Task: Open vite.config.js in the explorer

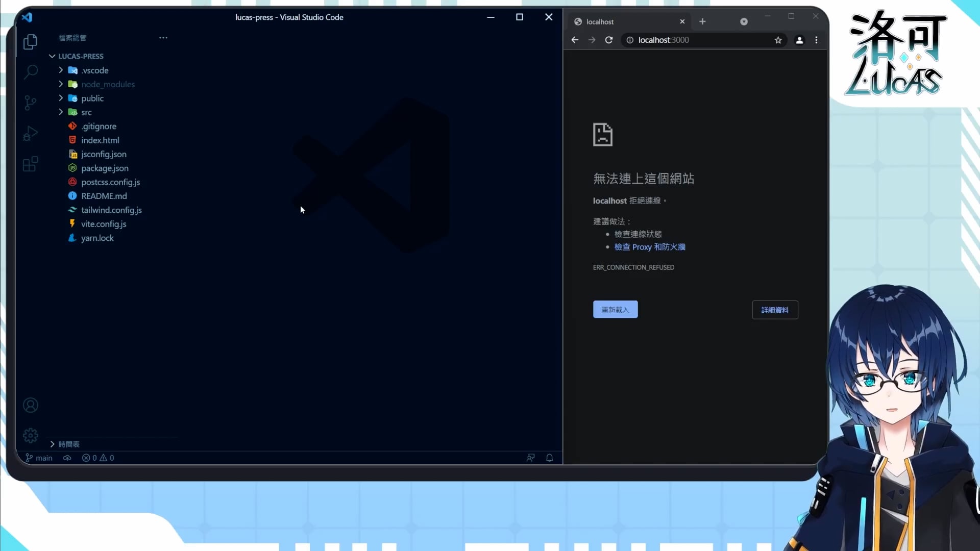Action: [104, 224]
